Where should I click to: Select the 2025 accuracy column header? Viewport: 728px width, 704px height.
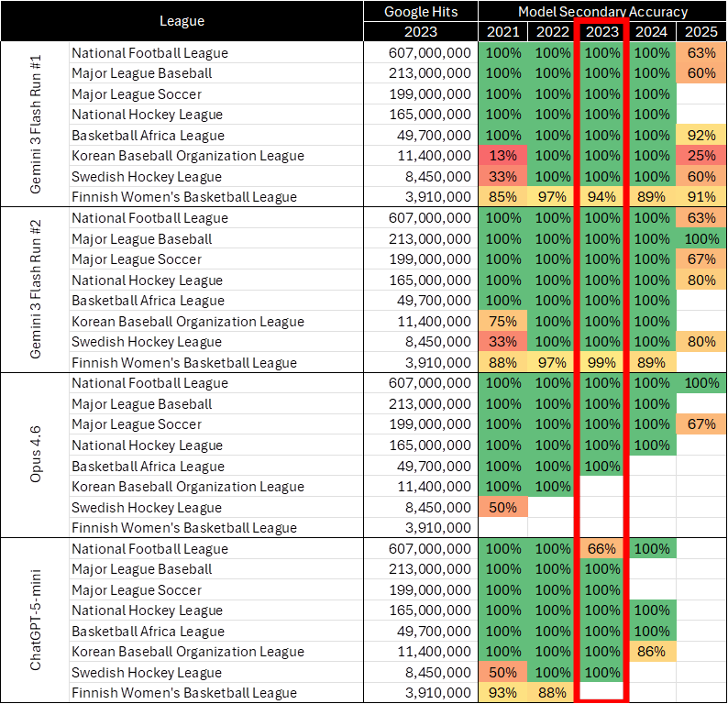[701, 31]
